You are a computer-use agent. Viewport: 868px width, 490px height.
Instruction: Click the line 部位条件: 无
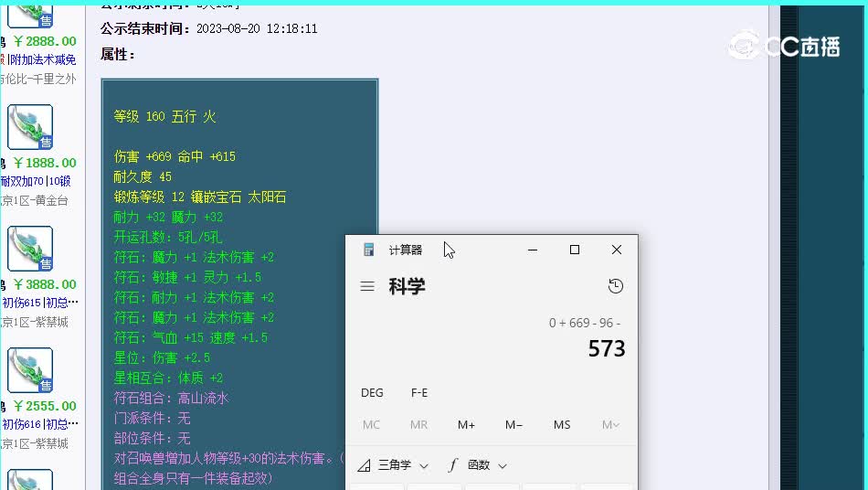coord(152,438)
